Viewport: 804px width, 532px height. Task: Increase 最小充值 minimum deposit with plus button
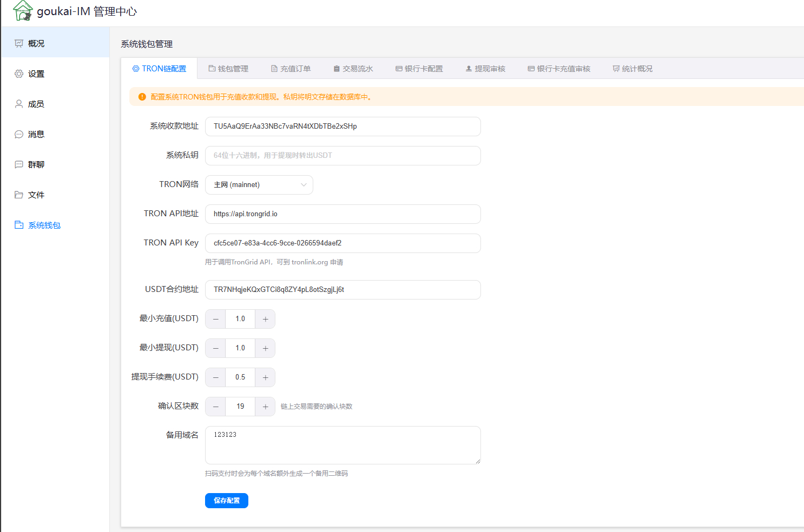pyautogui.click(x=265, y=319)
